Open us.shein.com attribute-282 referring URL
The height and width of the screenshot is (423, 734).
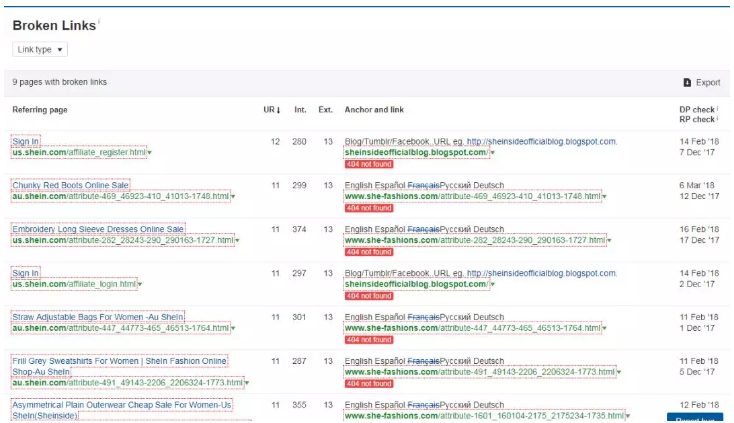pyautogui.click(x=123, y=241)
